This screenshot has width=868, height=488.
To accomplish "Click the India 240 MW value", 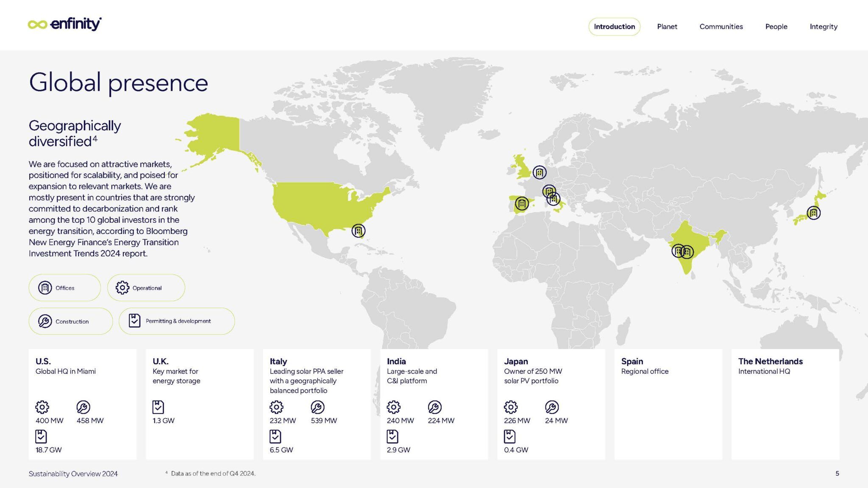I will point(400,421).
